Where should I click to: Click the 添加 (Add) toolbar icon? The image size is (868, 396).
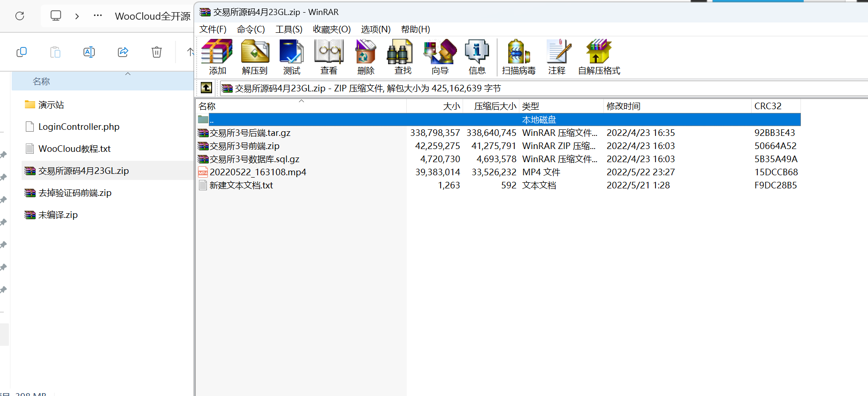217,57
